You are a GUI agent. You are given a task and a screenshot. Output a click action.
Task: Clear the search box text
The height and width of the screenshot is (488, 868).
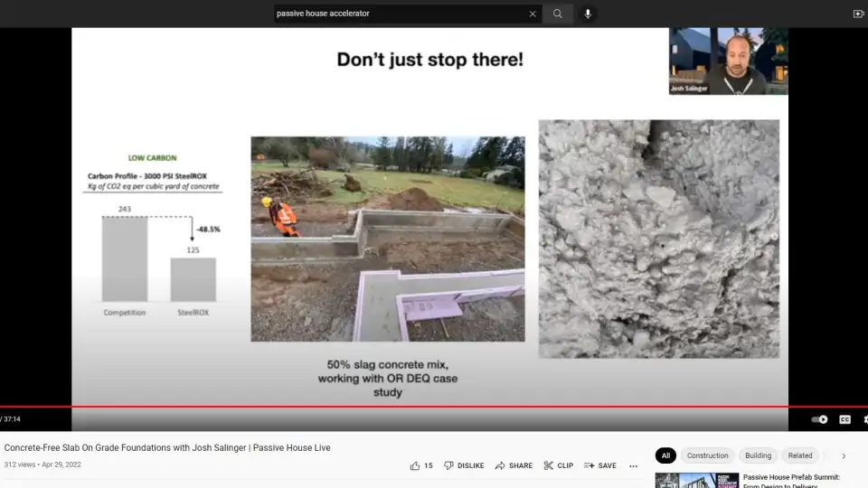(533, 14)
